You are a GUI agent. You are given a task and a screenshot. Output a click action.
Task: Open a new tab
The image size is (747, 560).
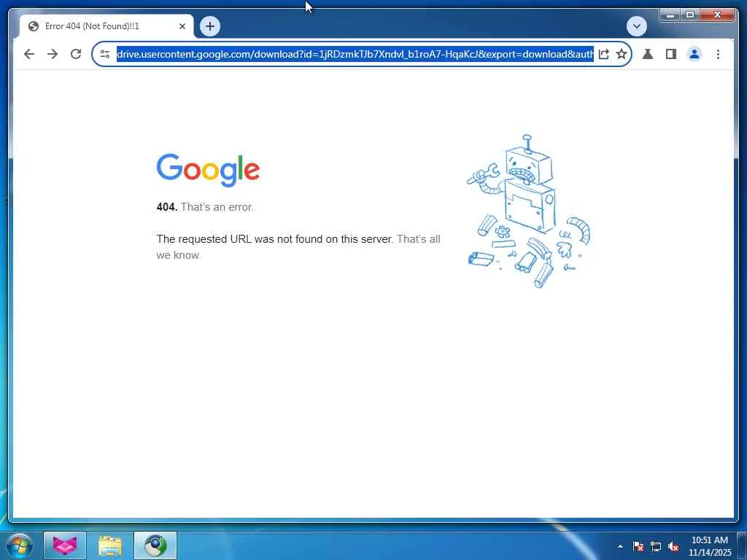[x=210, y=26]
